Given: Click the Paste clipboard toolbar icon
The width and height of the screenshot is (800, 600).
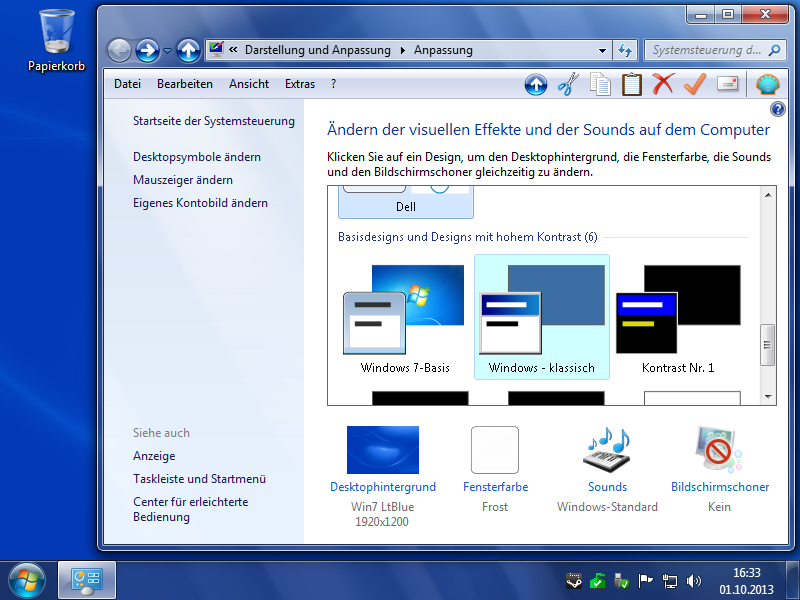Looking at the screenshot, I should pyautogui.click(x=632, y=84).
